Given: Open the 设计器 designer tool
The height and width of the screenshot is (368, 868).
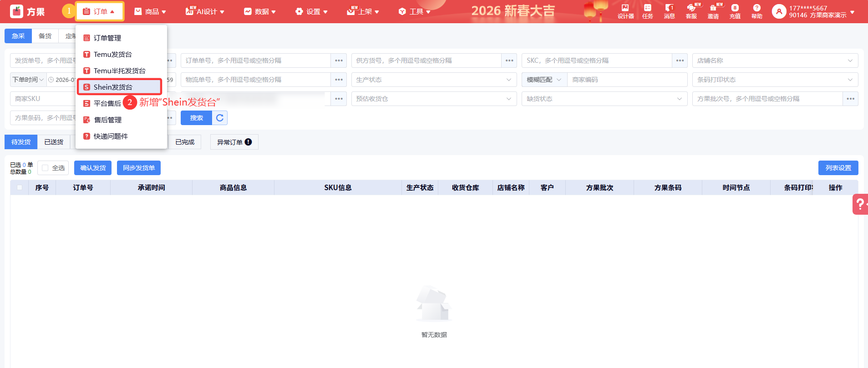Looking at the screenshot, I should 625,11.
